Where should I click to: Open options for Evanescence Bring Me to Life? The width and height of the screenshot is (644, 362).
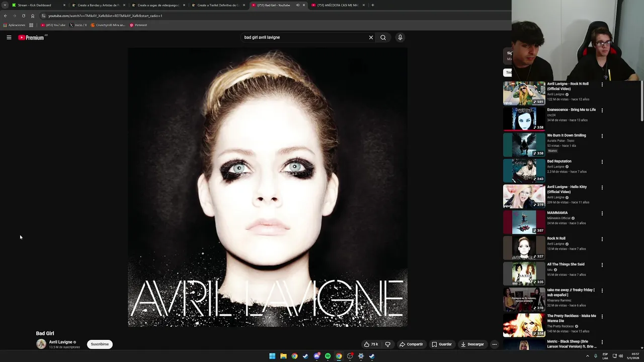pos(602,110)
